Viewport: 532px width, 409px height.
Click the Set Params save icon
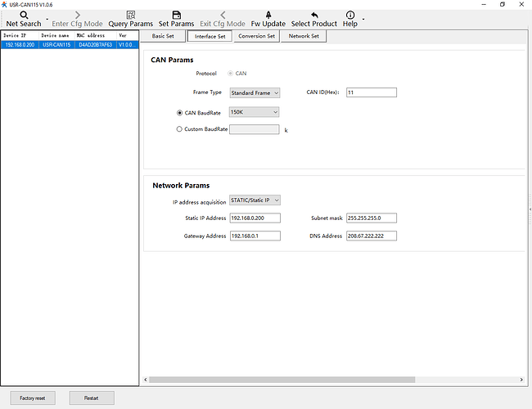point(176,15)
